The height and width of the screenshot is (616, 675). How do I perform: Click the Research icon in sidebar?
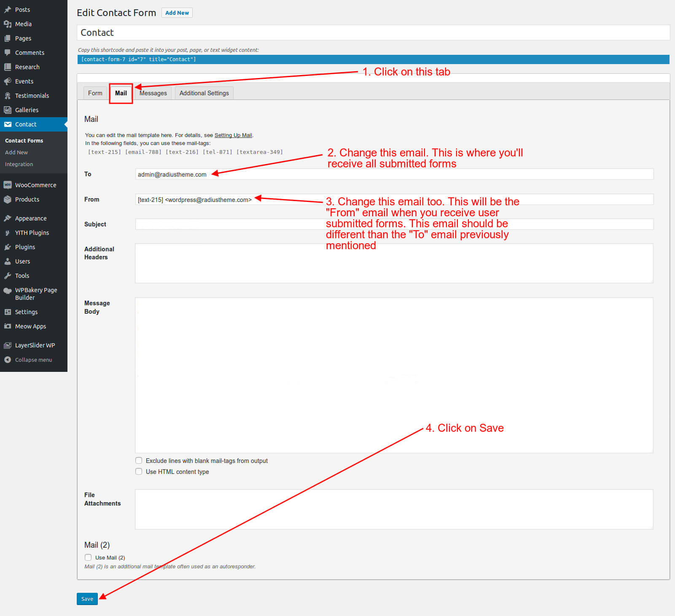coord(8,67)
